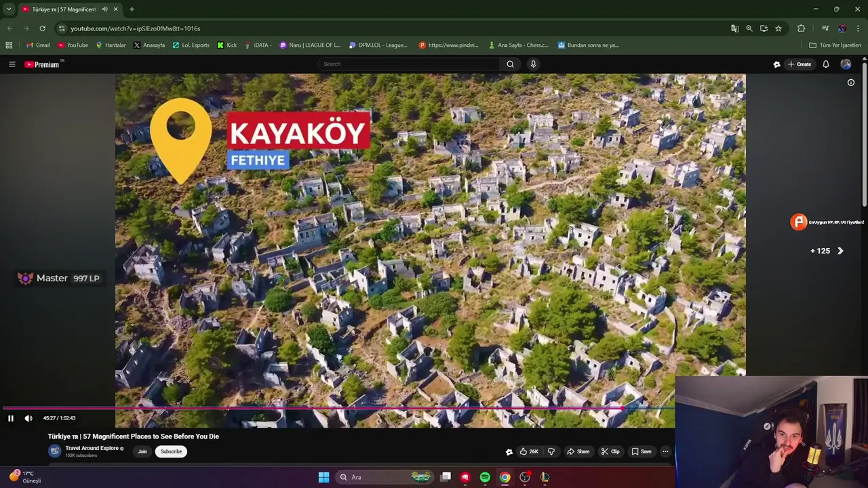Open the more actions ellipsis menu
868x488 pixels.
click(665, 451)
